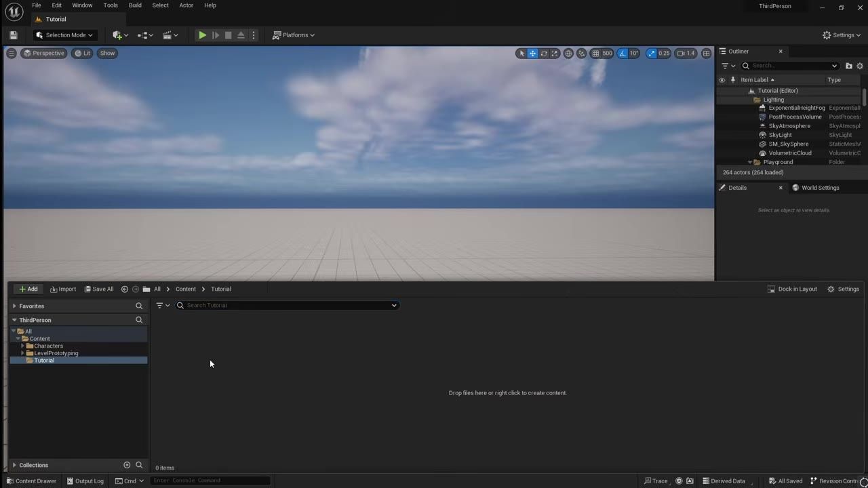Screen dimensions: 868x488
Task: Add a new collection with the plus icon
Action: coord(127,465)
